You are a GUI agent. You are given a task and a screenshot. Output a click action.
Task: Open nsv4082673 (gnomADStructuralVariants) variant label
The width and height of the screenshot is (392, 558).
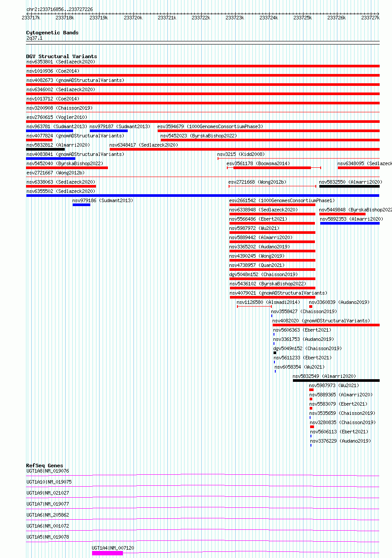tap(75, 80)
